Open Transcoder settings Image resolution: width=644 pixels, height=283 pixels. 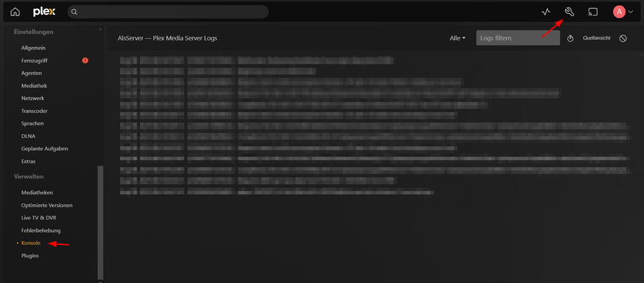[x=35, y=111]
